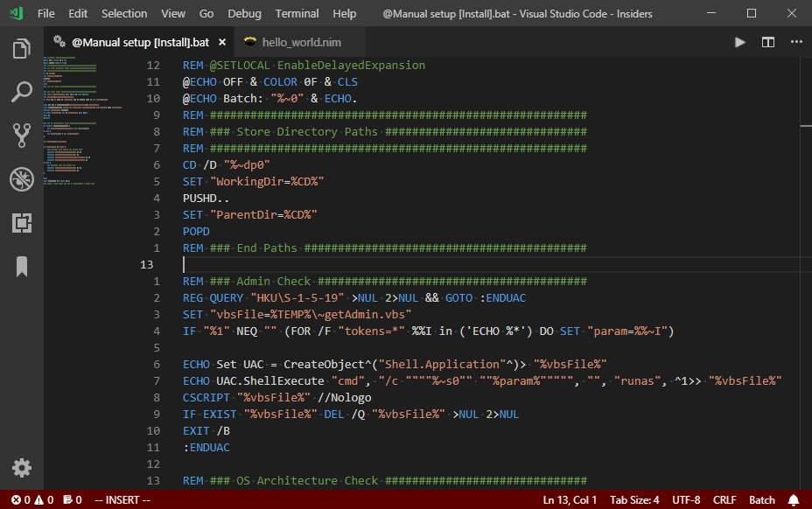Open the Extensions view

(x=22, y=223)
